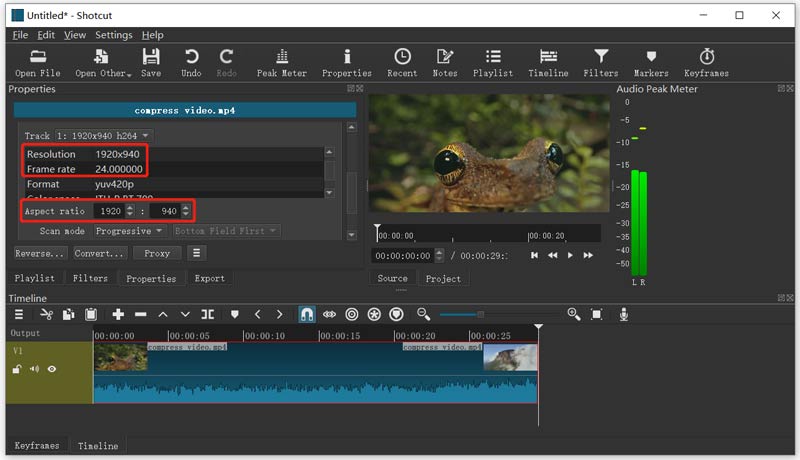
Task: Zoom out the timeline
Action: click(x=423, y=314)
